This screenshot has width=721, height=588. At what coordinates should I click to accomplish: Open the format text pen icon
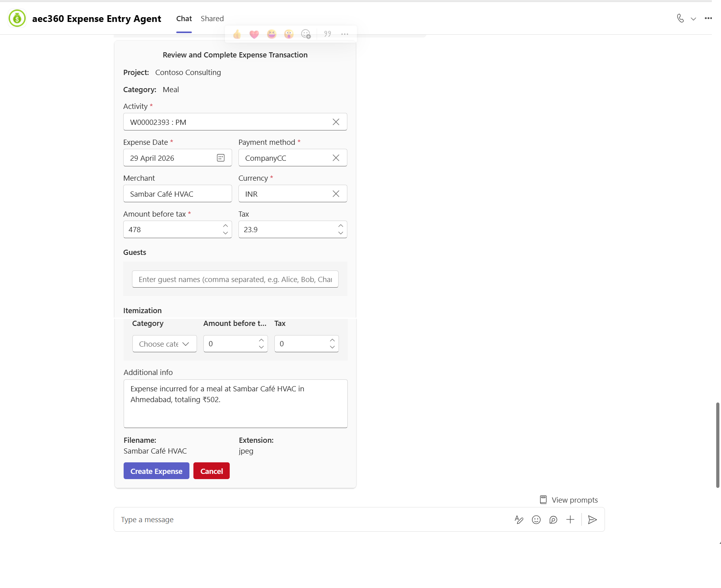(x=519, y=520)
